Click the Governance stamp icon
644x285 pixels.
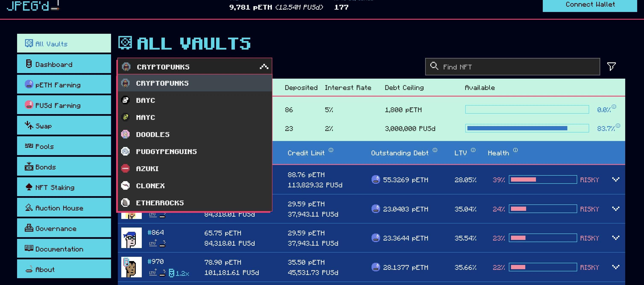click(29, 228)
